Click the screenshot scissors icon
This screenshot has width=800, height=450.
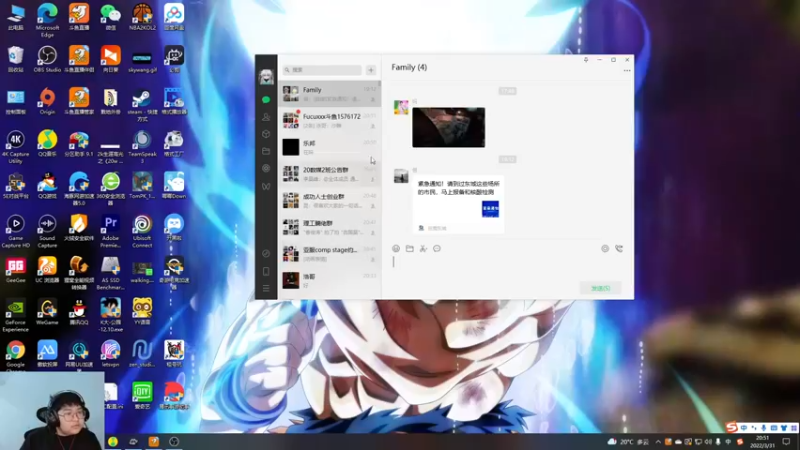(423, 248)
